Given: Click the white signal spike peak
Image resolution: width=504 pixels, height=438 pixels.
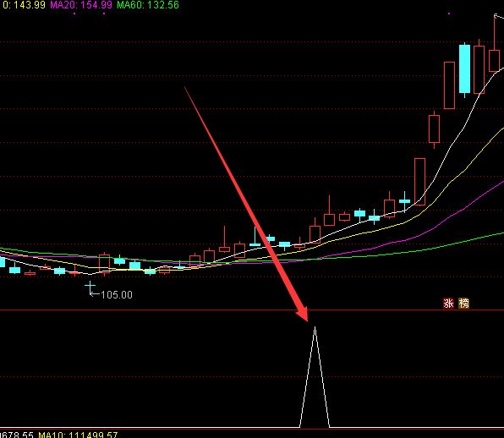Looking at the screenshot, I should (315, 327).
